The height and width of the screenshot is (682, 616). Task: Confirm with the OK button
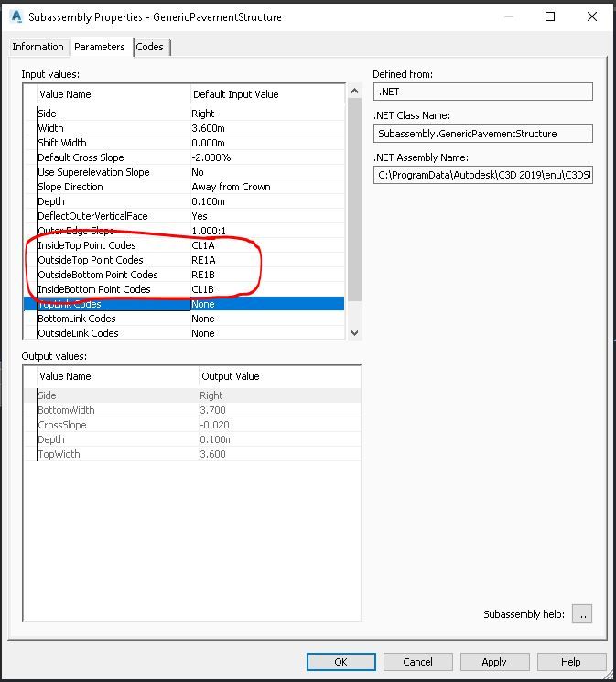[341, 662]
